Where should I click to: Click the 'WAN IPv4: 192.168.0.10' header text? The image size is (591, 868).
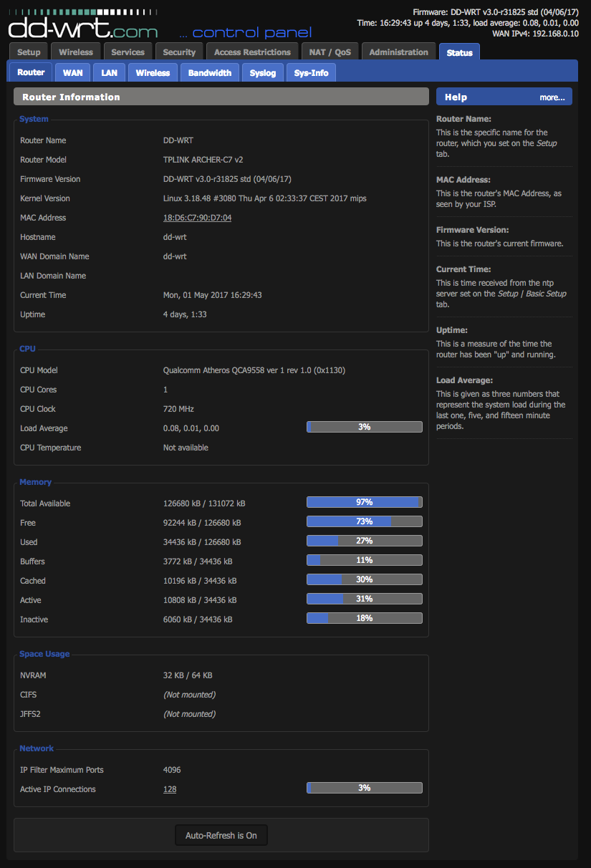[x=535, y=34]
